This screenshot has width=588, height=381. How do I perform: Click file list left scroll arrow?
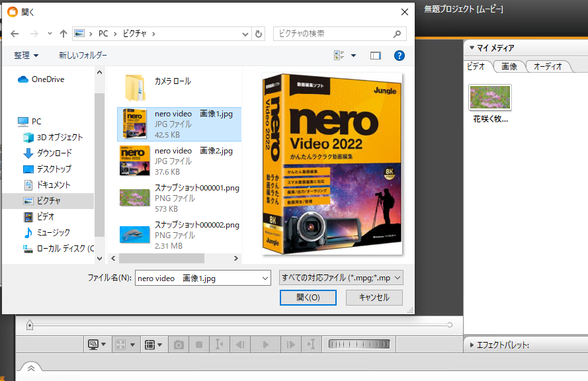click(113, 258)
